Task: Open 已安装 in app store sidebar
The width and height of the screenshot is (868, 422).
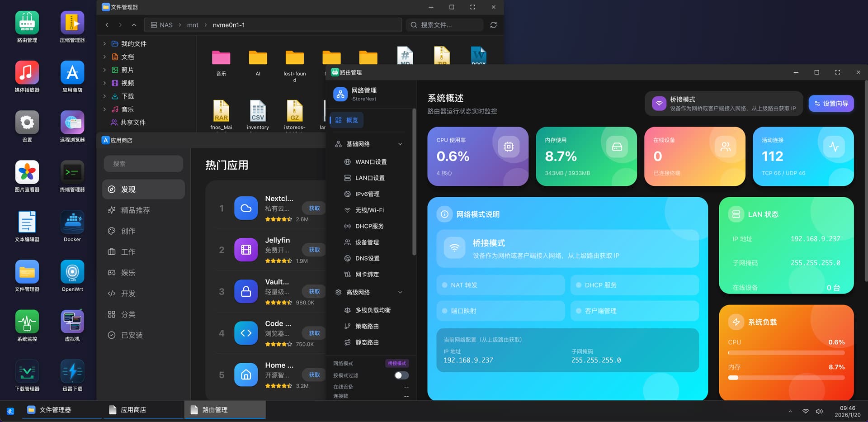Action: (x=132, y=335)
